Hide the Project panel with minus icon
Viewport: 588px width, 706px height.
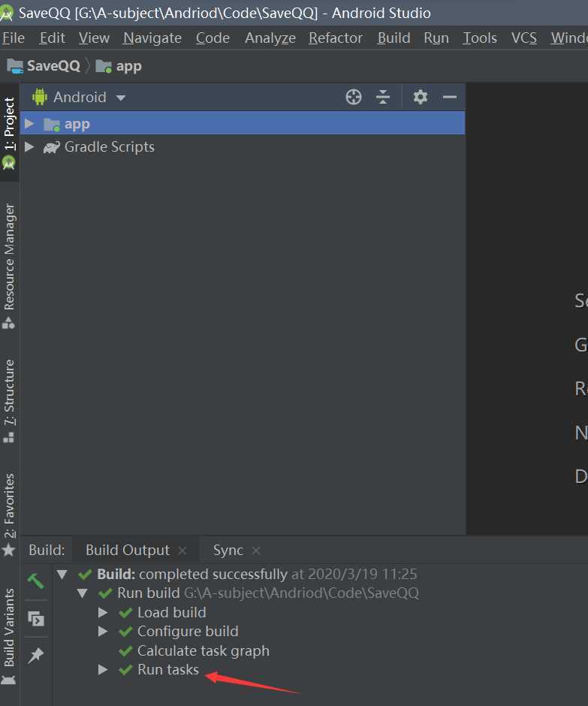click(449, 97)
